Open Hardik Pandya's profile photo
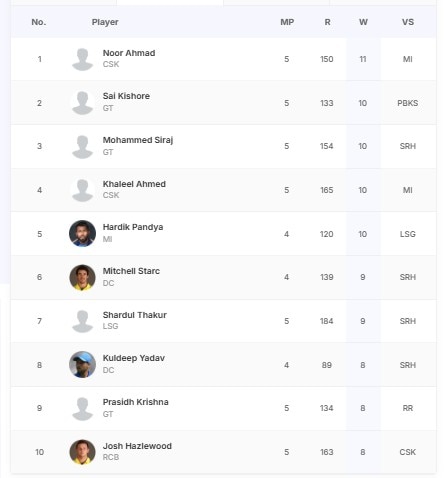This screenshot has height=478, width=444. point(82,233)
